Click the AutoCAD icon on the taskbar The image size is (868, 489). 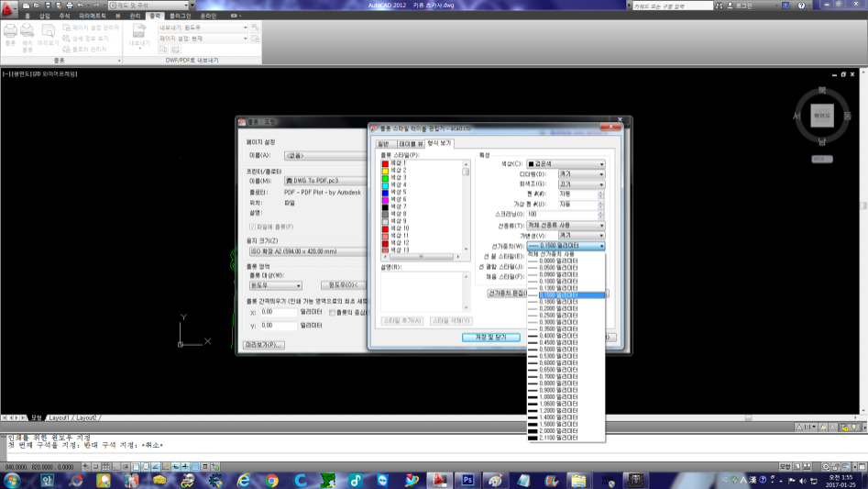click(x=440, y=480)
